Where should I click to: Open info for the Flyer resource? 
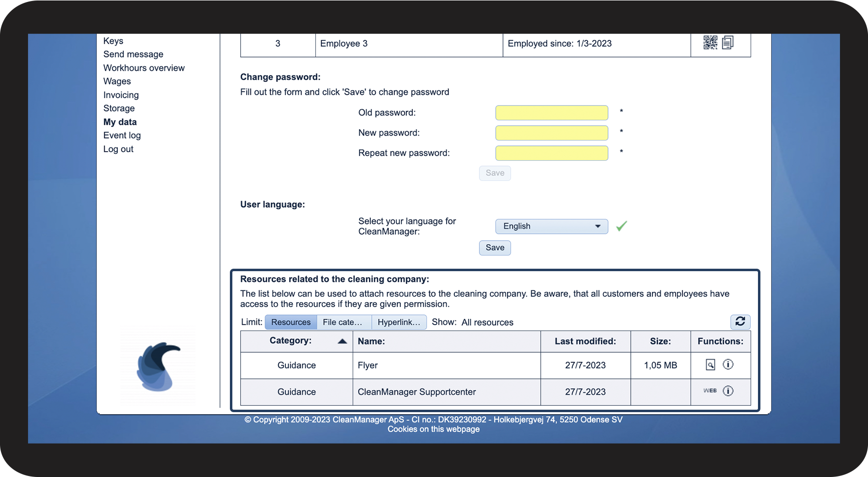(728, 365)
